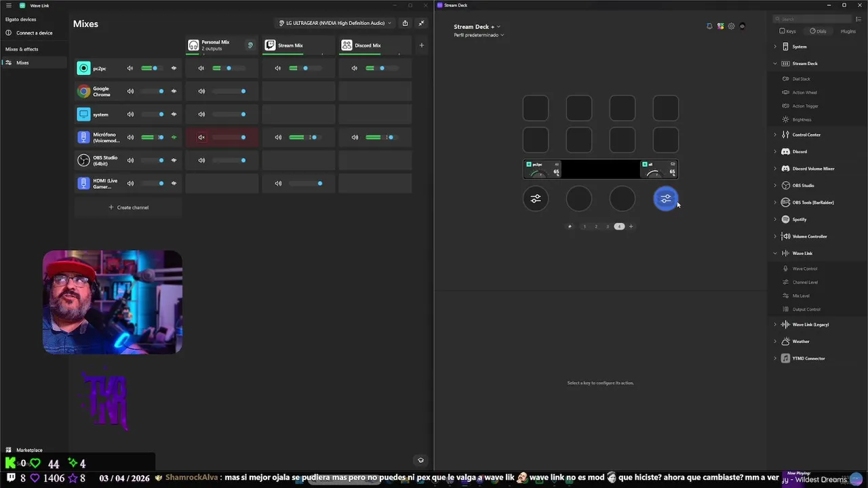Open Stream Deck notifications bell
This screenshot has width=868, height=488.
pos(709,26)
